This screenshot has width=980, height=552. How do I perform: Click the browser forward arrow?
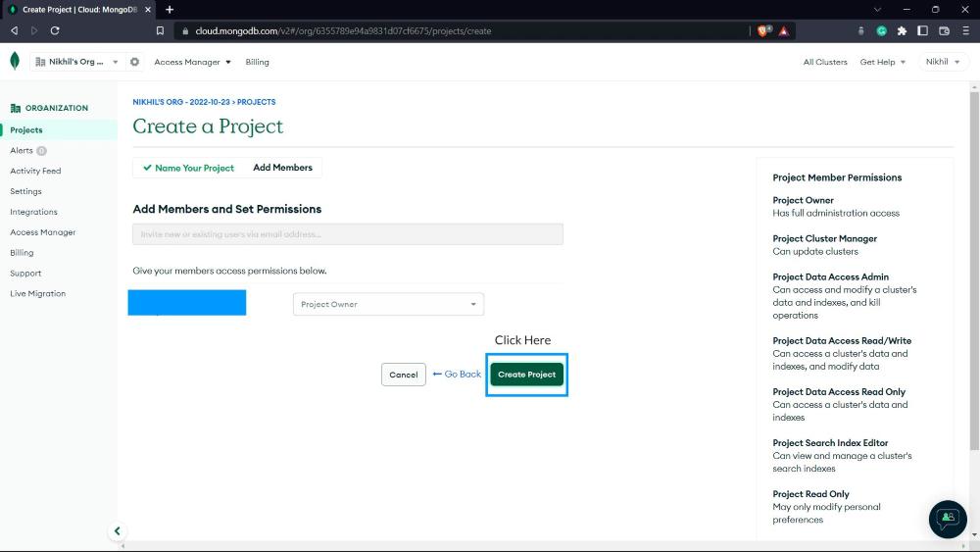(x=34, y=30)
